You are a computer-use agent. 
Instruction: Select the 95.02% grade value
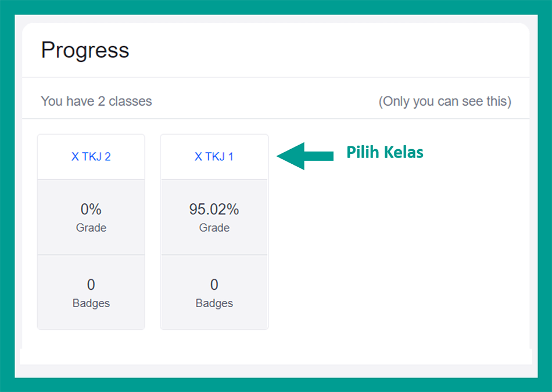[214, 210]
